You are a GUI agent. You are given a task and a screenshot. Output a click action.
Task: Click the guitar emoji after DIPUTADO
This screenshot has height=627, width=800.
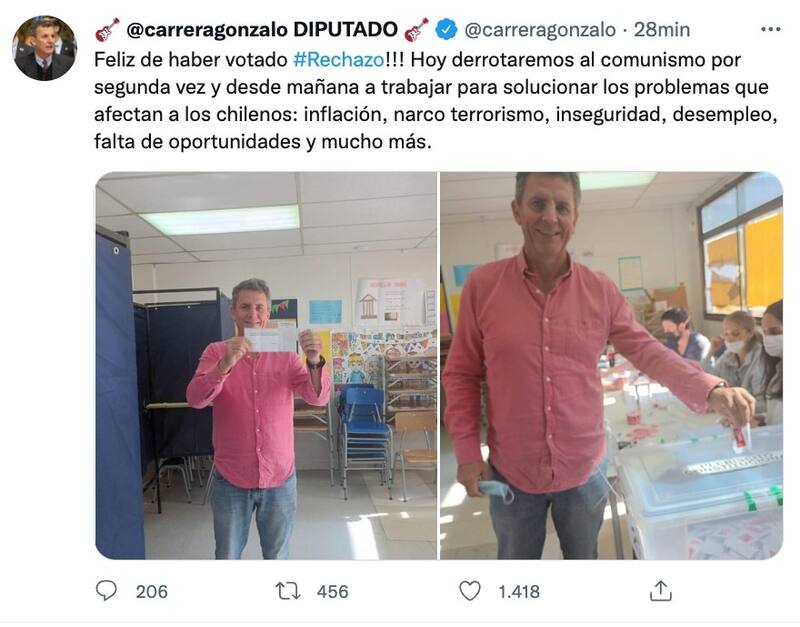point(416,30)
